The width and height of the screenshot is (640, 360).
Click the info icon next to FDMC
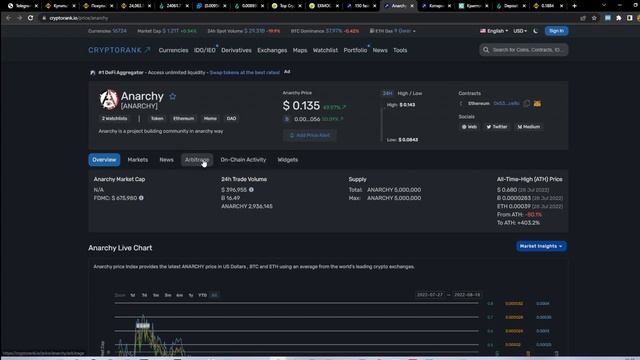(x=141, y=198)
